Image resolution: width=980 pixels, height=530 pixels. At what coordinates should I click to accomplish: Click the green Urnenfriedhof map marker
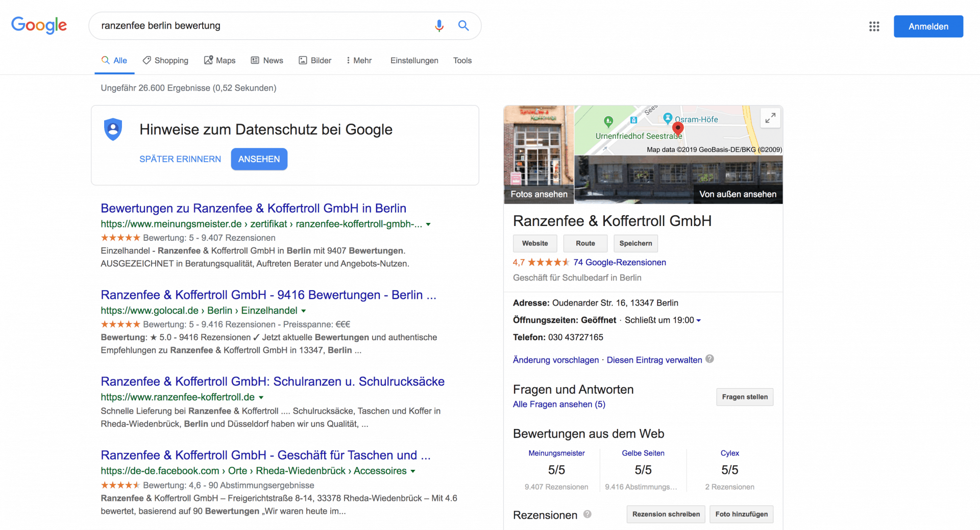[608, 121]
